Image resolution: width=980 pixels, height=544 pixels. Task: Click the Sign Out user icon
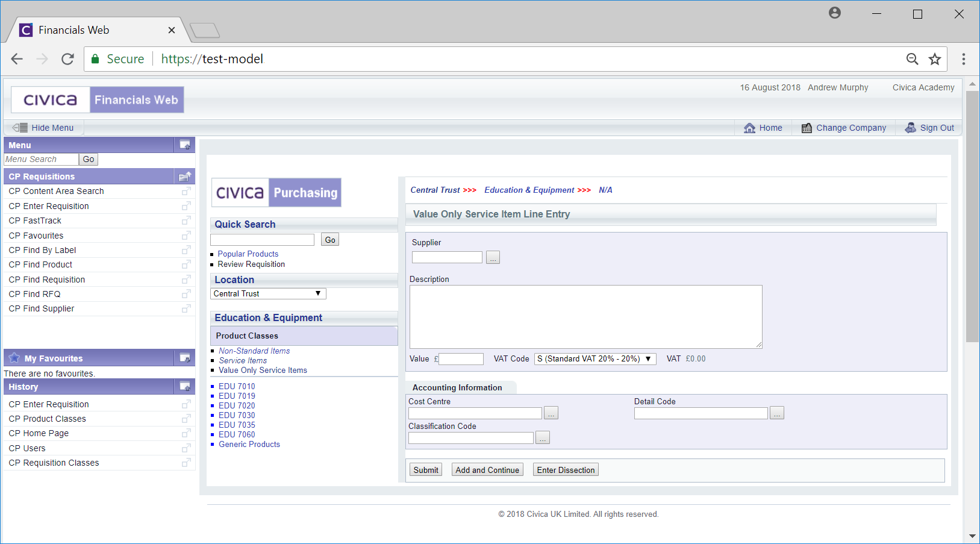click(x=910, y=128)
